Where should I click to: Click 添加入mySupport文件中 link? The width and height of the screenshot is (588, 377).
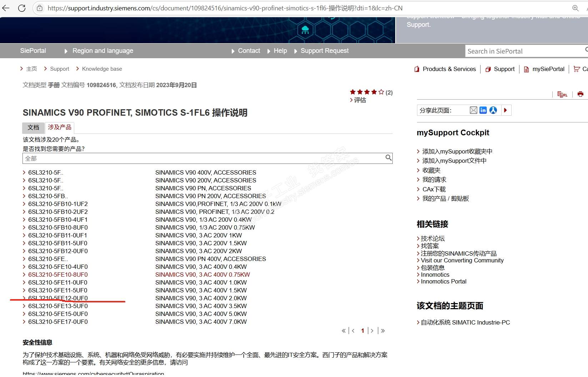454,161
